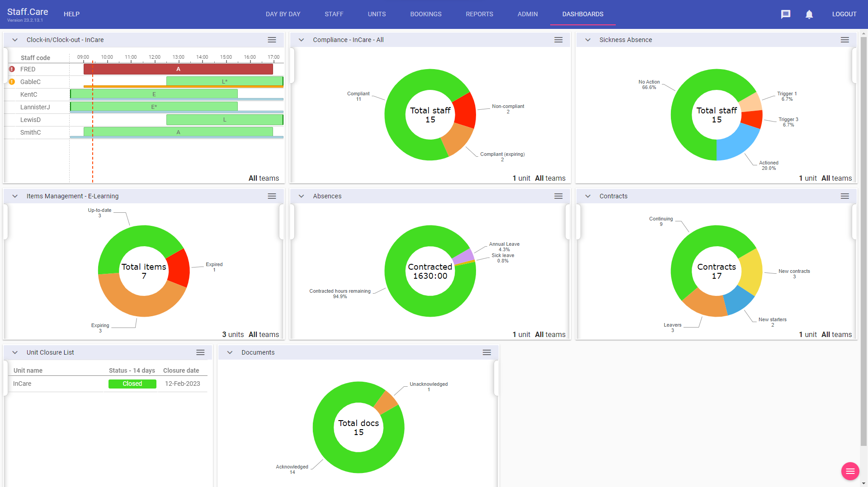
Task: Go to the Bookings menu
Action: pos(425,14)
